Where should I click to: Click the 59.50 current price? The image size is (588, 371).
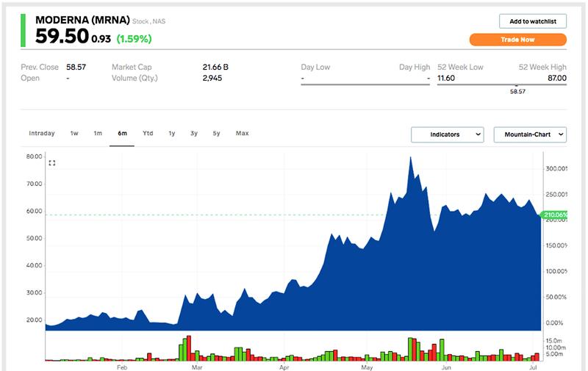pos(62,37)
